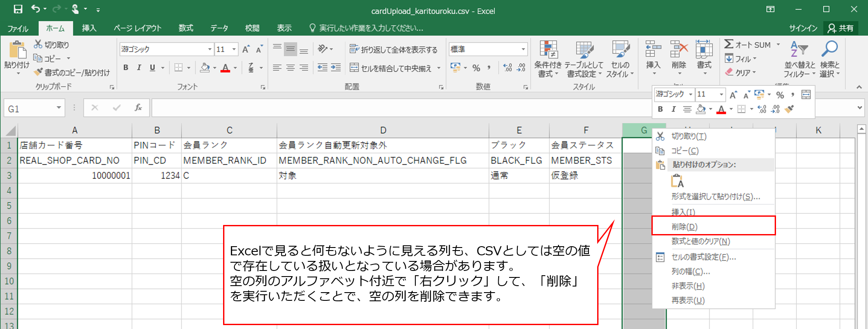
Task: Click the Find and Select magnifier icon
Action: (829, 49)
